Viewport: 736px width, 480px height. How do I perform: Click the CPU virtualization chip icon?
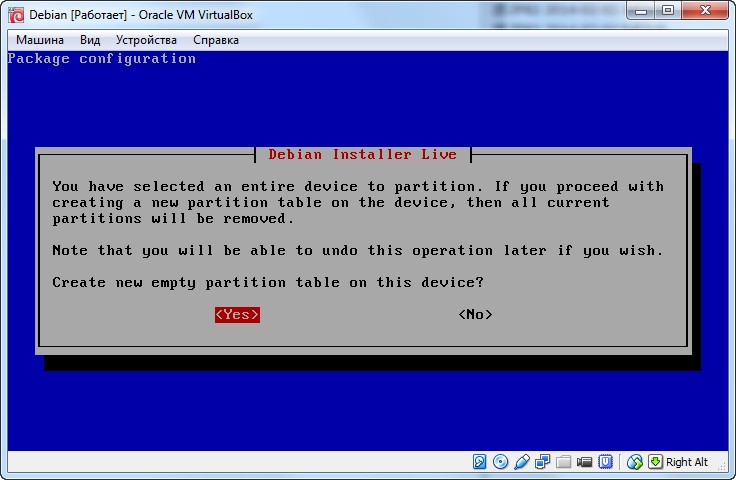point(606,462)
